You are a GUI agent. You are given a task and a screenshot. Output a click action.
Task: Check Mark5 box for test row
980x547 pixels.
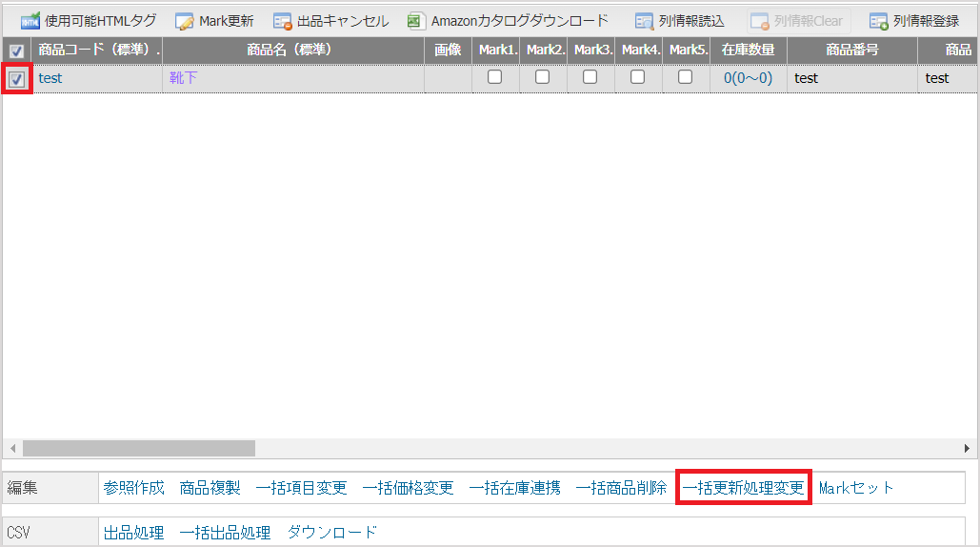685,77
